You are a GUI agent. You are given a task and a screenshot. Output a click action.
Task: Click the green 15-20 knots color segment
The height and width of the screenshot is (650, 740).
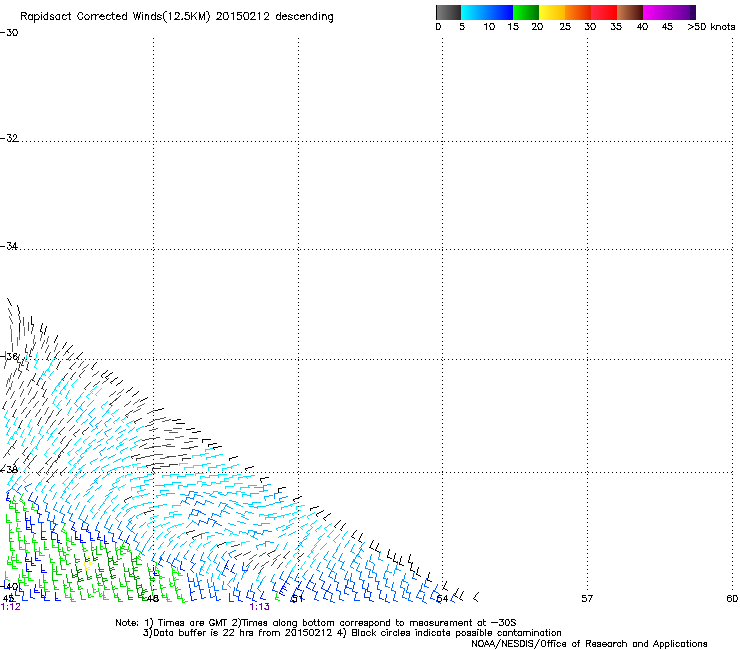[526, 12]
